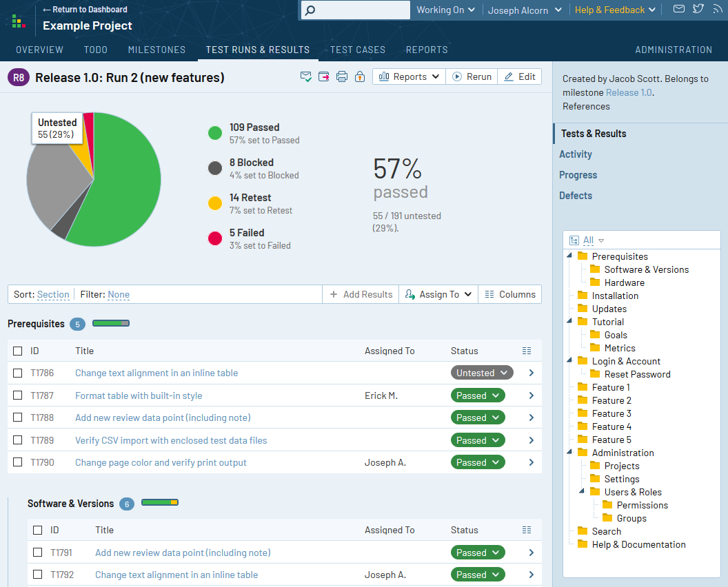The height and width of the screenshot is (587, 728).
Task: Click the export test run icon
Action: pyautogui.click(x=323, y=76)
